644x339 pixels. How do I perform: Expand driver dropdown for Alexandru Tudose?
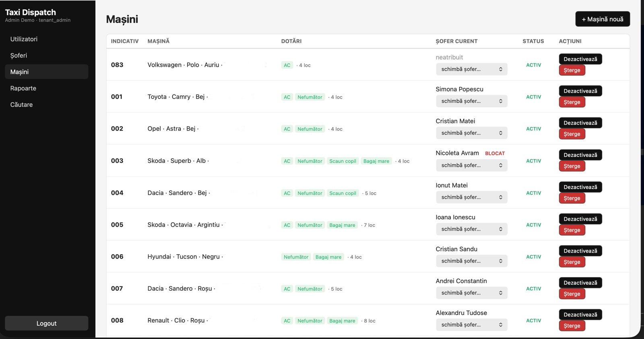click(471, 325)
